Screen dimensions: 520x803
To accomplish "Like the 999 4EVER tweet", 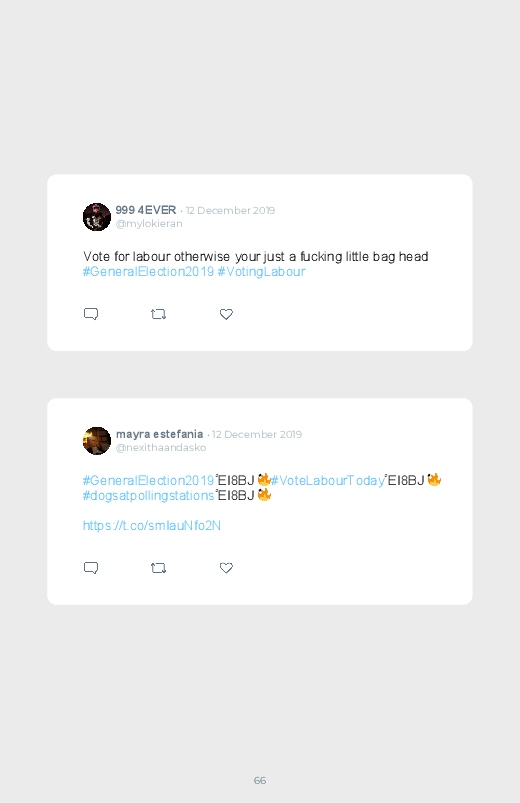I will tap(226, 314).
